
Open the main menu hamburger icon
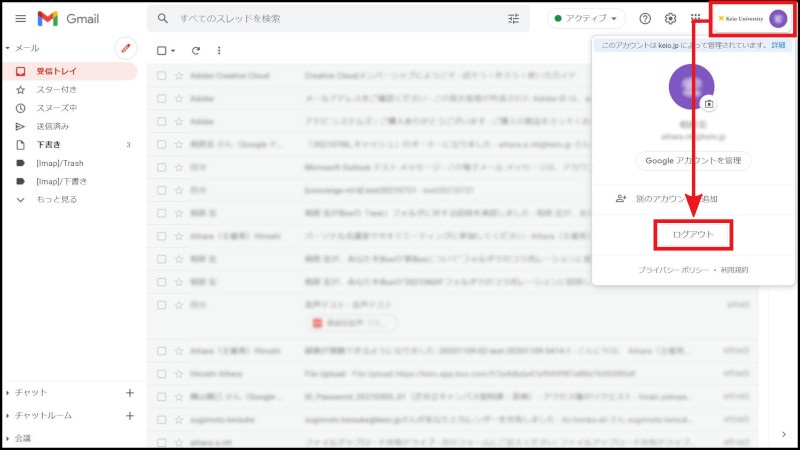20,19
